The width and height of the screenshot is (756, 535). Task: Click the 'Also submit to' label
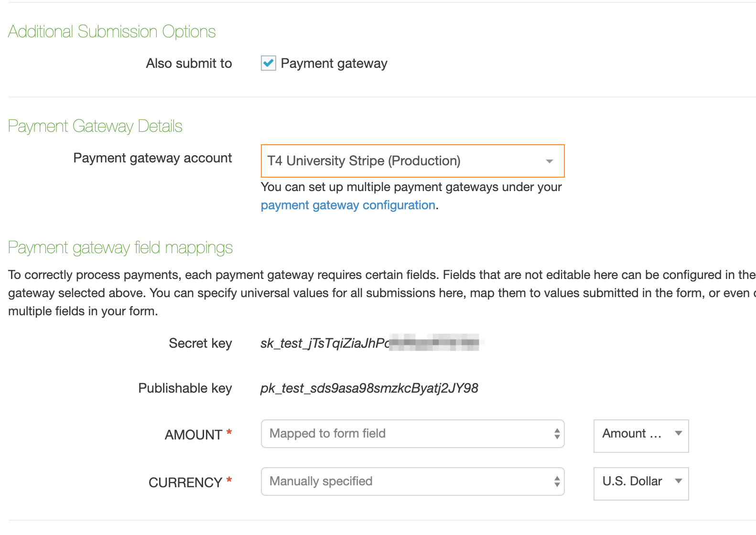point(189,64)
